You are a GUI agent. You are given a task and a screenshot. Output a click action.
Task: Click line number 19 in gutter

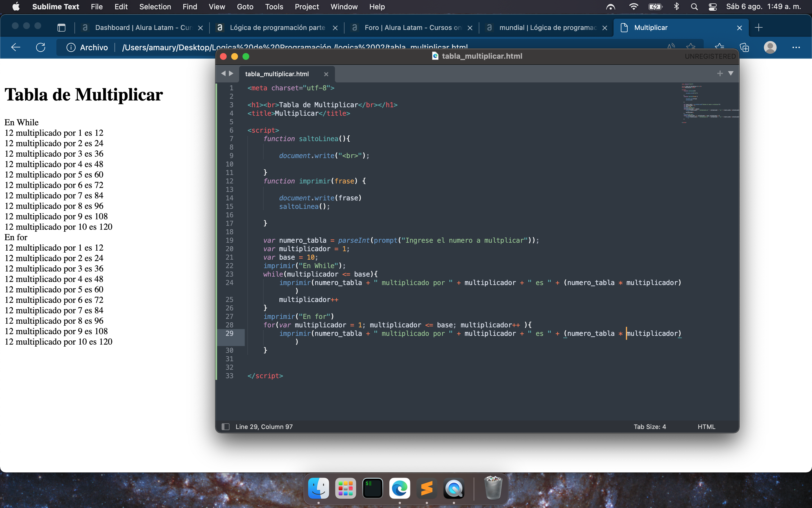229,240
